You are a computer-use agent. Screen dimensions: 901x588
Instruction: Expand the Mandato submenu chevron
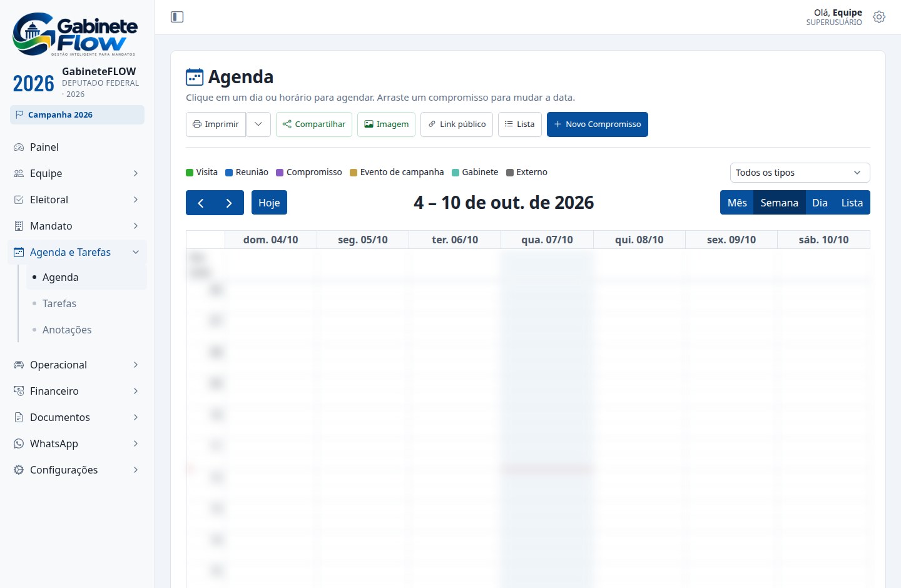click(136, 226)
